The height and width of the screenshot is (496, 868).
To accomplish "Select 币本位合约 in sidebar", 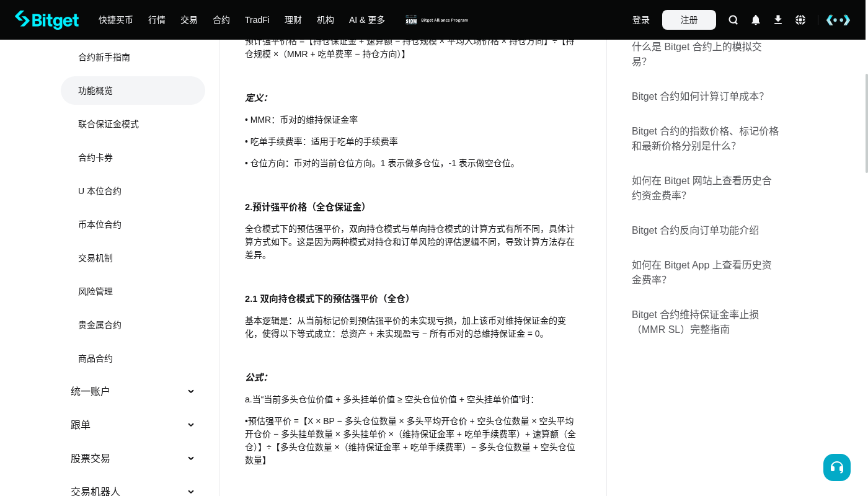I will click(x=133, y=224).
